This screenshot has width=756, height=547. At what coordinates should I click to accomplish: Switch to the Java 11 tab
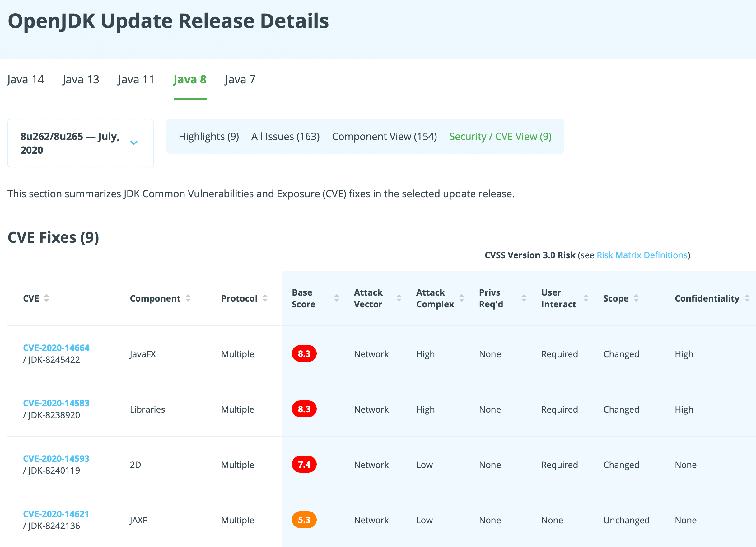136,80
